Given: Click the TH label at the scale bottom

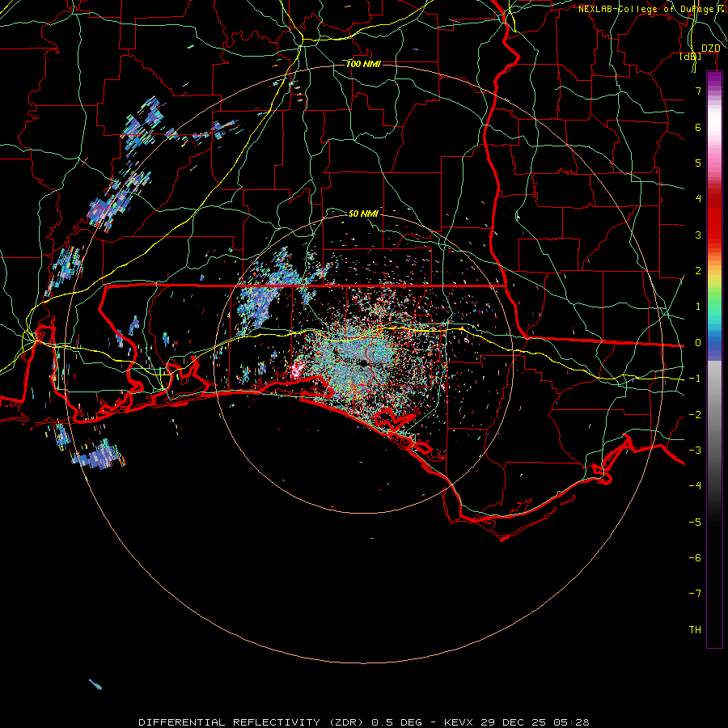Looking at the screenshot, I should pos(695,630).
